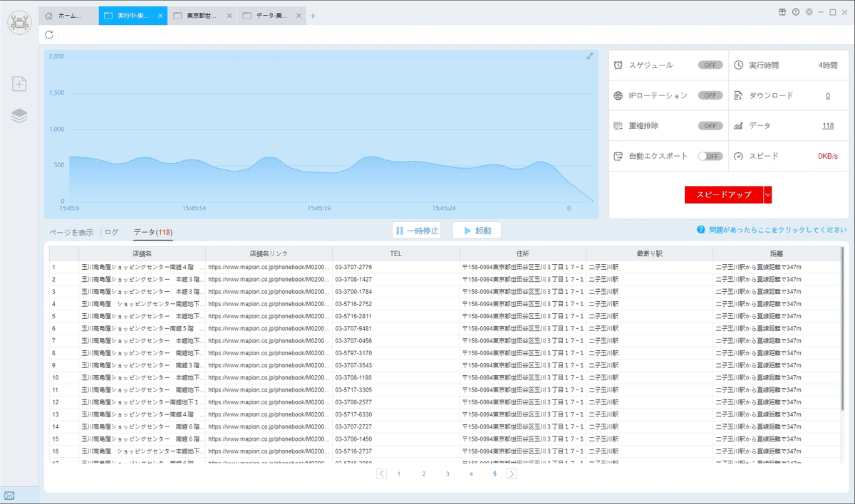Screen dimensions: 855x504
Task: Go to page 2 in pagination
Action: coord(423,473)
